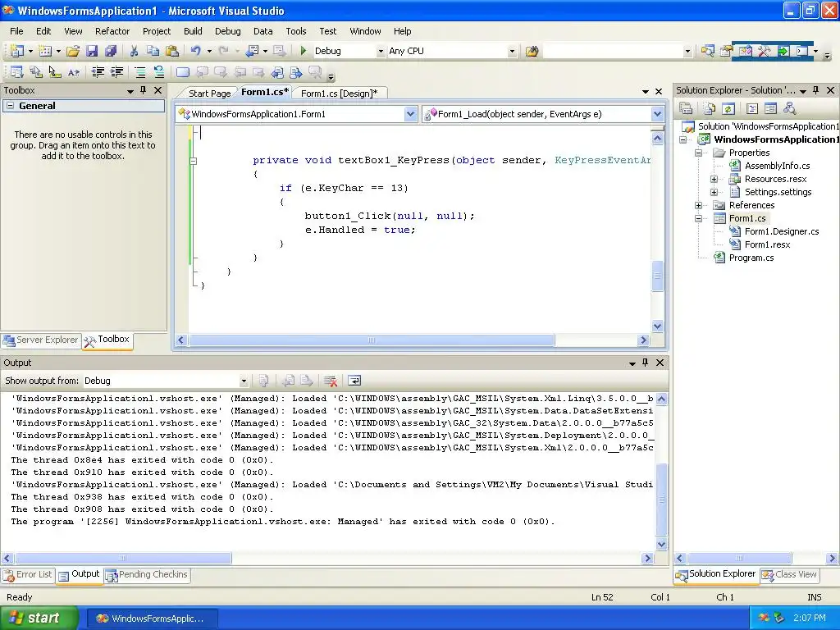Viewport: 840px width, 630px height.
Task: Expand the Settings.settings node
Action: coord(714,192)
